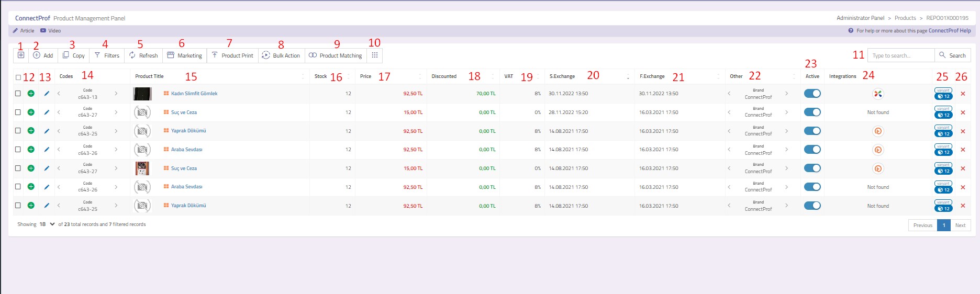Open the Showing records count dropdown
This screenshot has width=980, height=294.
[x=47, y=224]
